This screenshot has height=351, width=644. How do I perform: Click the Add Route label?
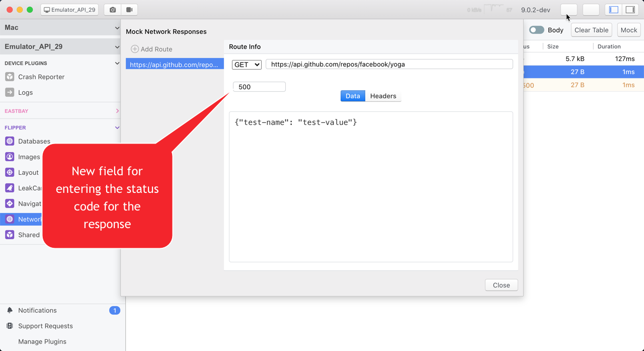point(156,49)
